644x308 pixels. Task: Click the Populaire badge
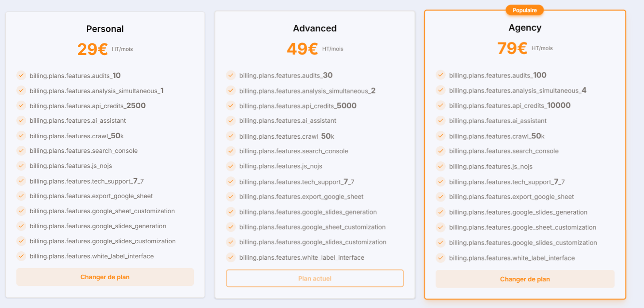524,10
